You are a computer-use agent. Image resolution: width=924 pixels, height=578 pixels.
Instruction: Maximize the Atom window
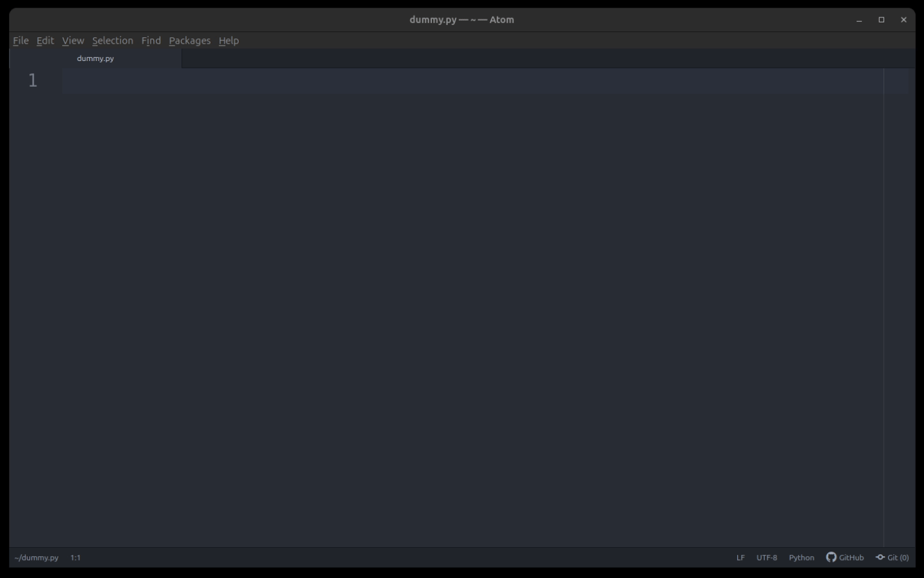(x=881, y=20)
